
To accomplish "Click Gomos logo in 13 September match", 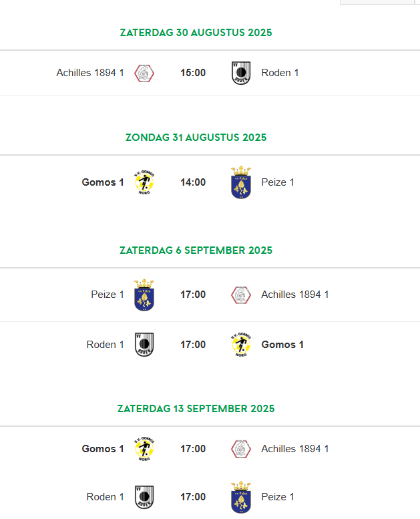I will (144, 449).
